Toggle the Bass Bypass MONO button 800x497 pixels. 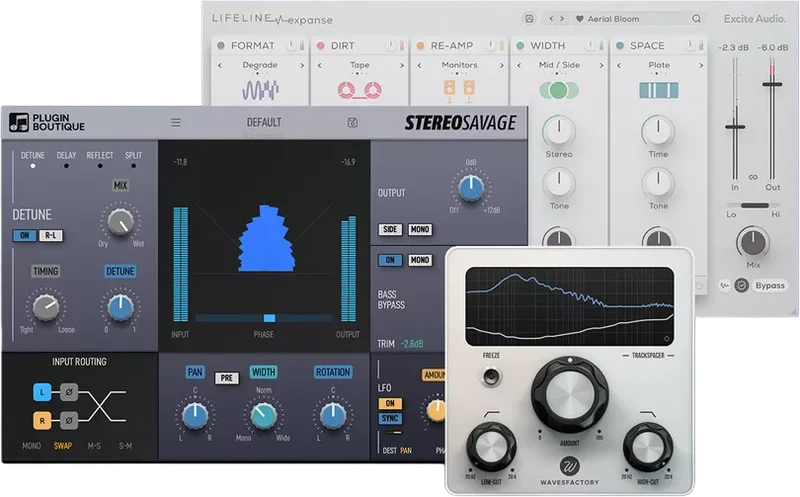coord(420,260)
